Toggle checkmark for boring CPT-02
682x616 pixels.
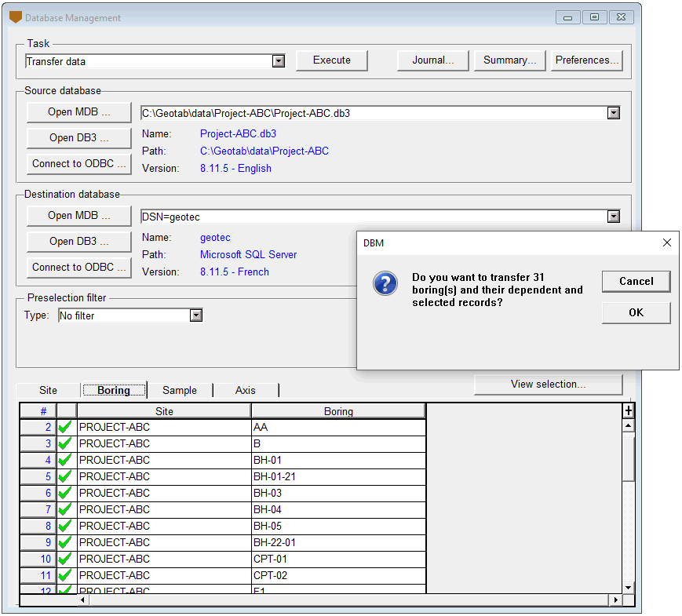(x=66, y=575)
